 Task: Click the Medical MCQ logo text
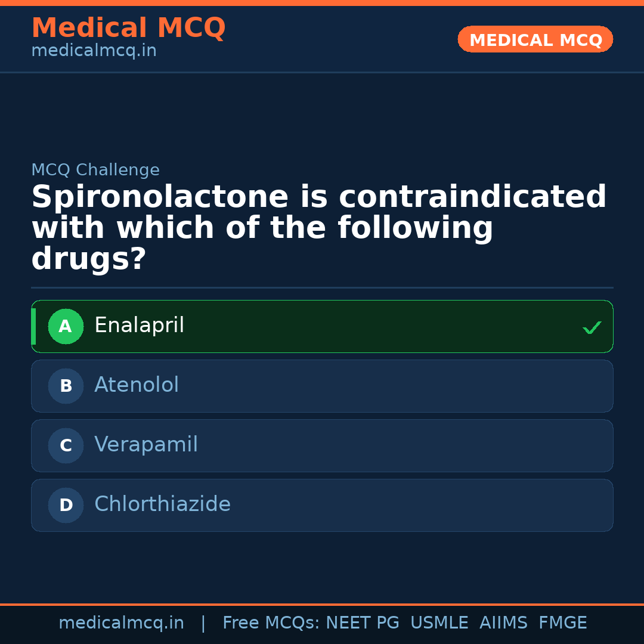tap(128, 28)
